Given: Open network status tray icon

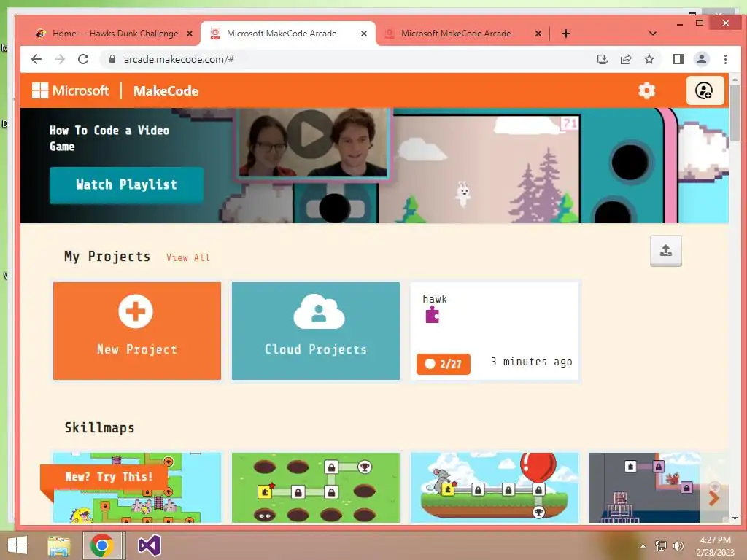Looking at the screenshot, I should click(x=661, y=545).
